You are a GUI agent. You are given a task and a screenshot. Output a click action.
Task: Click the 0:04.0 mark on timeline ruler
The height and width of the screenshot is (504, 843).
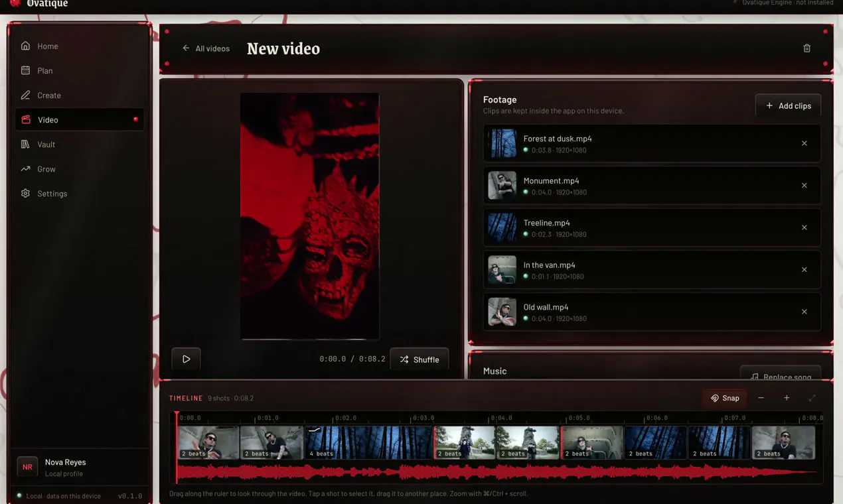501,418
